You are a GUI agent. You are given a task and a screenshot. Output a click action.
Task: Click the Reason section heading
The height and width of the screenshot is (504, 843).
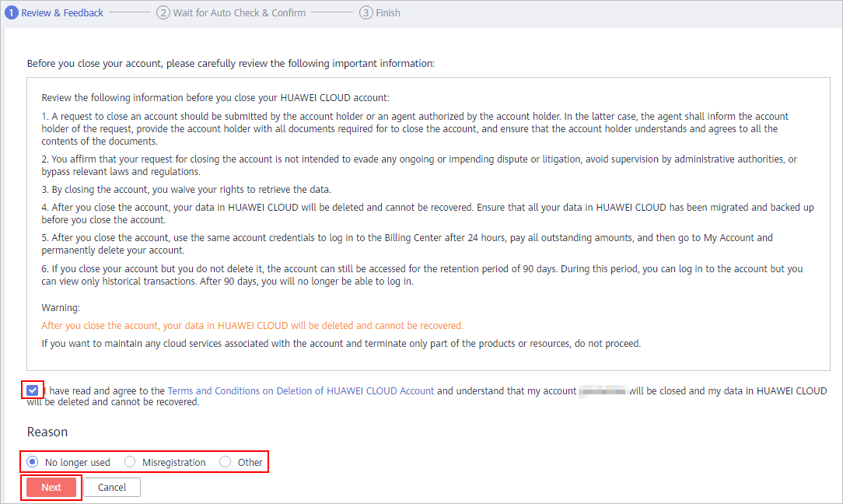tap(47, 432)
